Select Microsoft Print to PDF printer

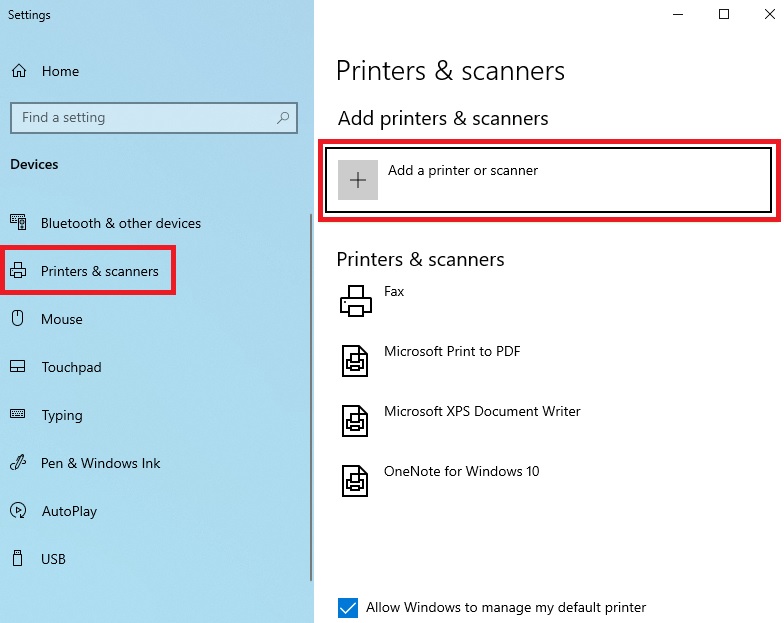click(x=452, y=352)
